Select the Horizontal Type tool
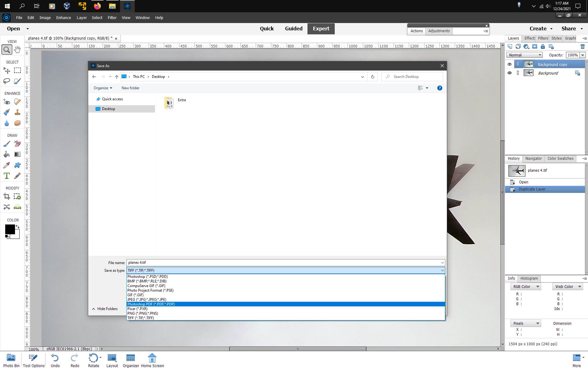Viewport: 588px width, 368px height. tap(7, 176)
